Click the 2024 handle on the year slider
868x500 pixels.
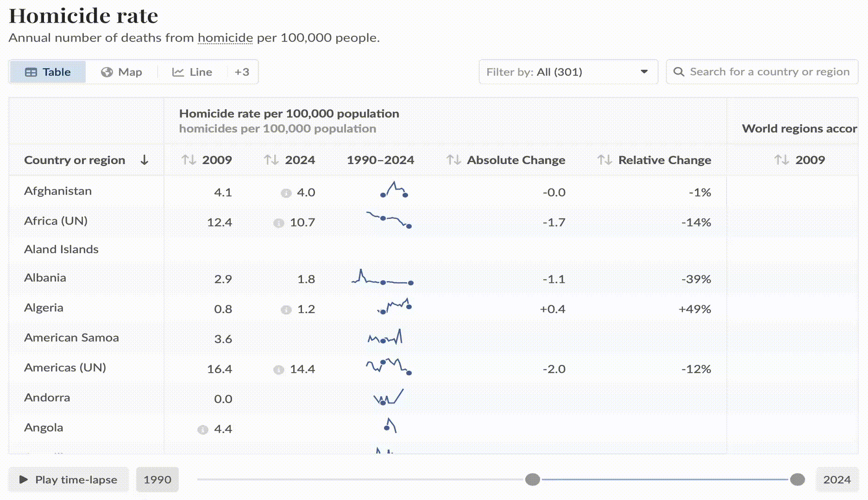[798, 480]
